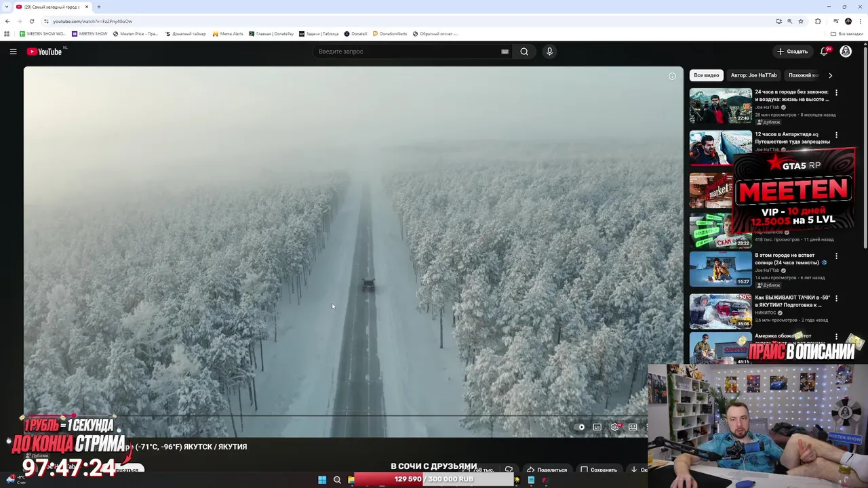Image resolution: width=868 pixels, height=488 pixels.
Task: Select the Автор: Joe HaTTab chip
Action: pyautogui.click(x=753, y=75)
